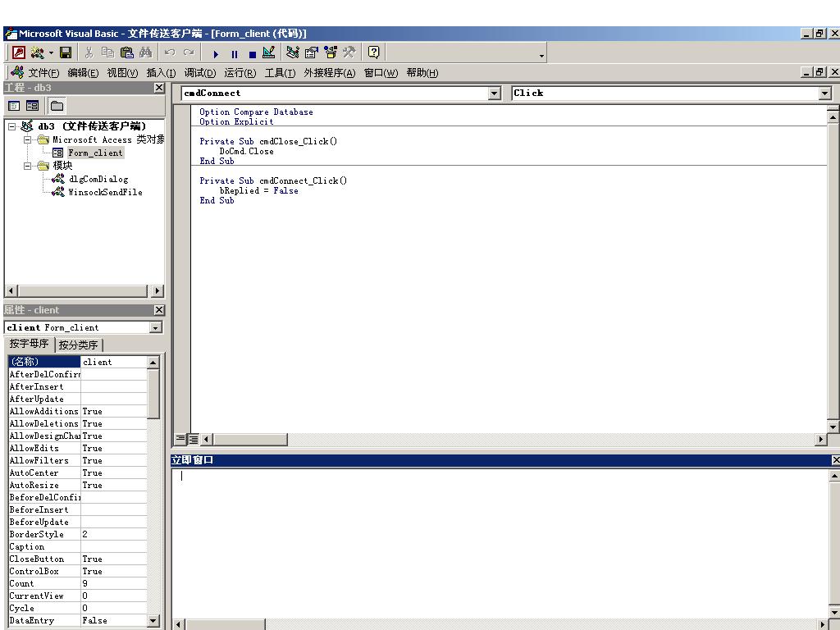Select the AllowEdits property row
840x630 pixels.
[78, 449]
